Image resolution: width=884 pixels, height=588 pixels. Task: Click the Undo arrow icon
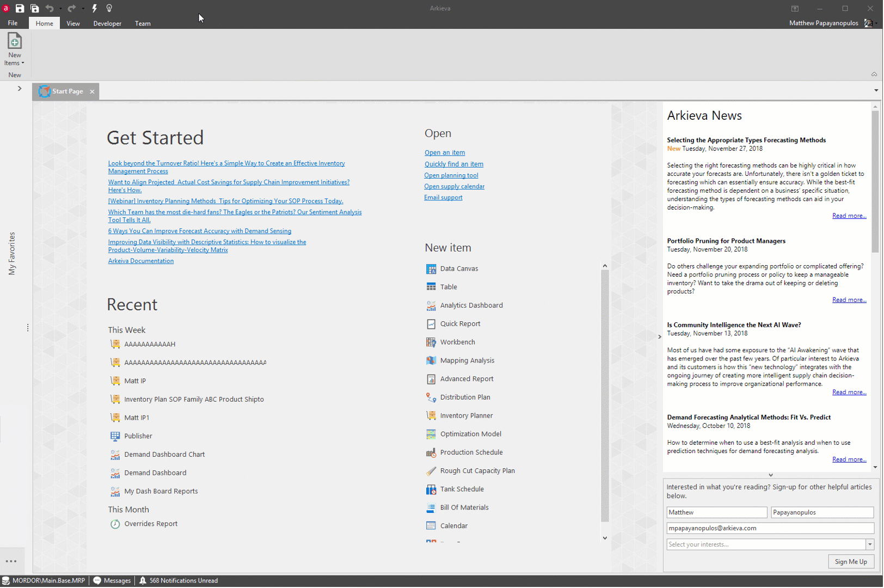(50, 8)
